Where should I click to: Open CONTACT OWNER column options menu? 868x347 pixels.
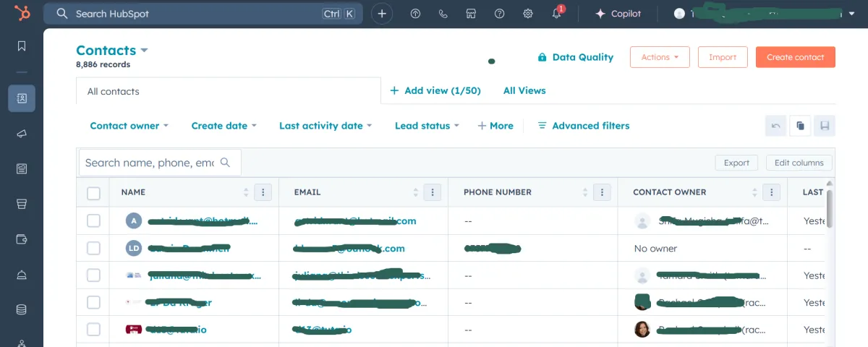coord(771,192)
